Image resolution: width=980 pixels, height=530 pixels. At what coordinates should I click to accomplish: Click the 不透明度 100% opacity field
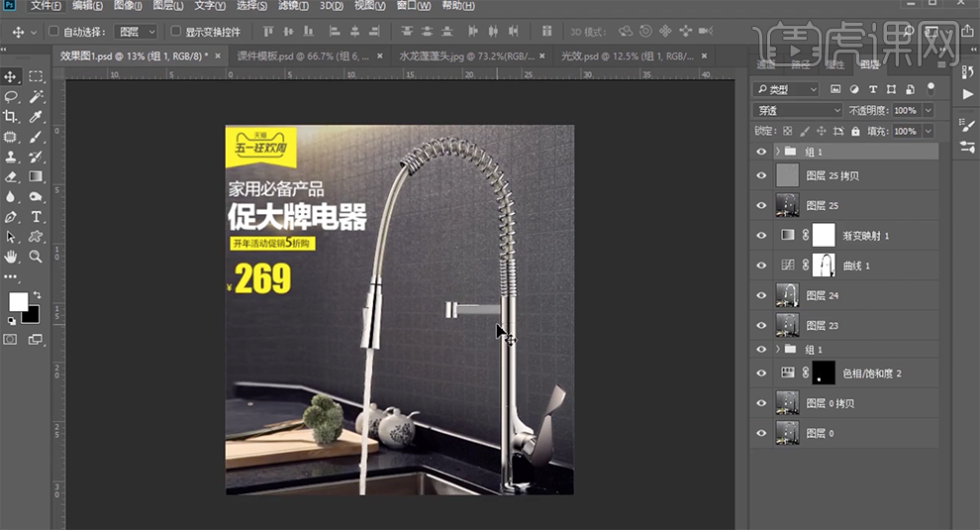coord(906,110)
